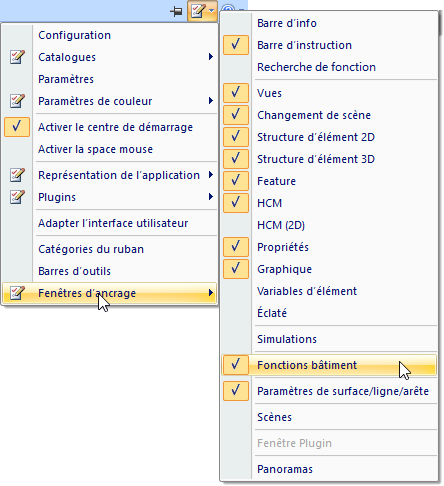
Task: Click the icon next to Représentation de l'application
Action: point(17,175)
